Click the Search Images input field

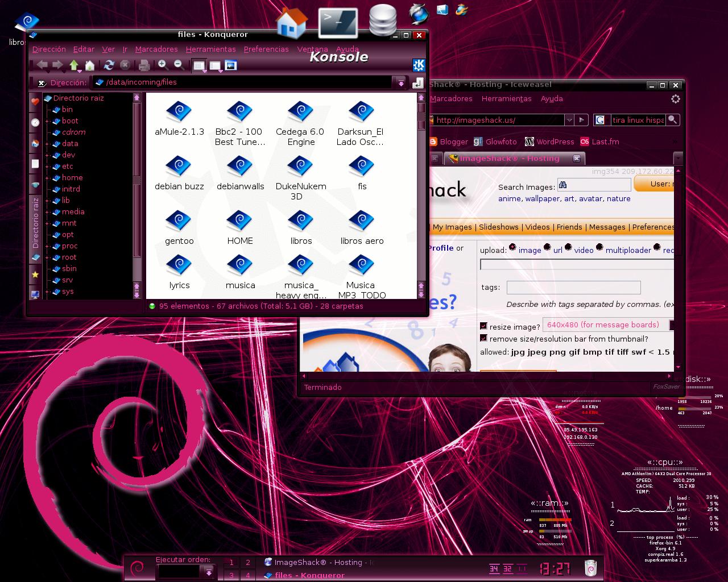click(594, 185)
